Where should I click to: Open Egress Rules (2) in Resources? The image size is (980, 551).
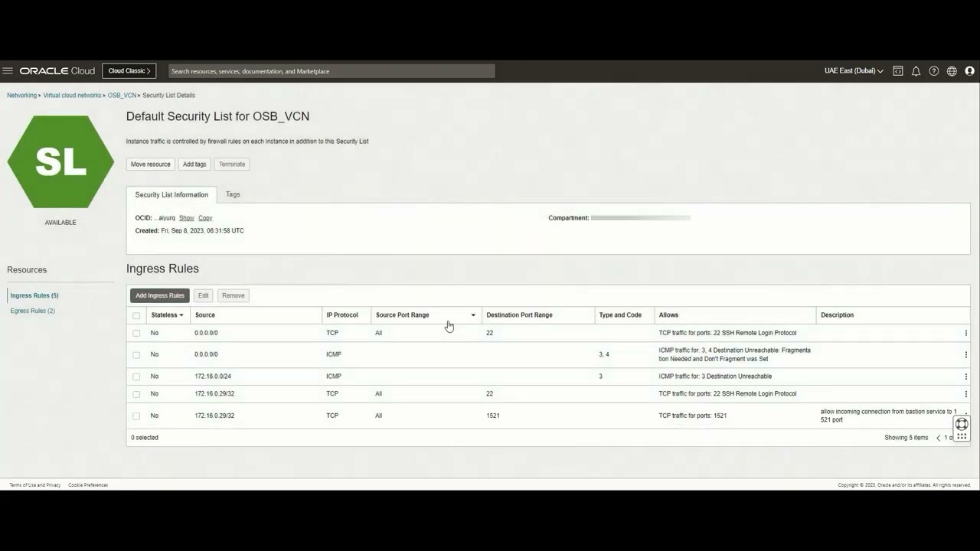pos(33,311)
